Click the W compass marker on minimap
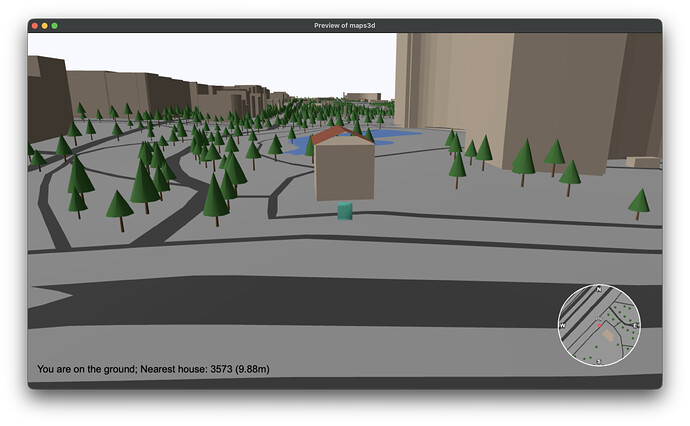 (562, 326)
